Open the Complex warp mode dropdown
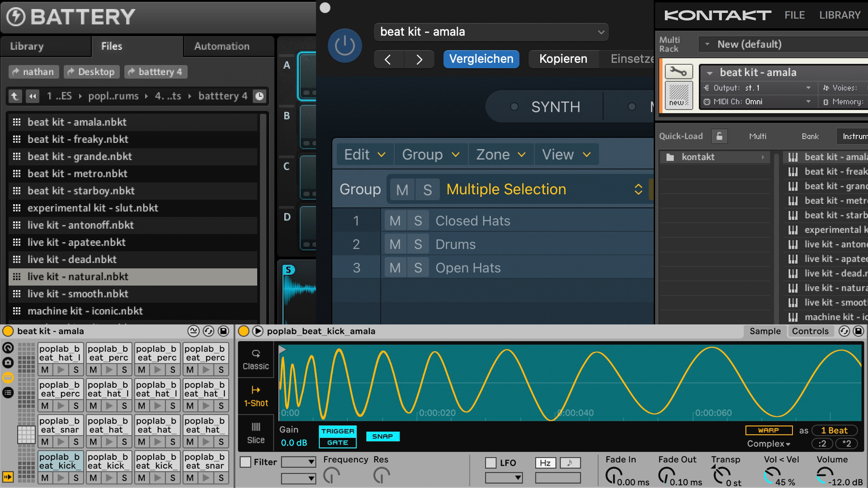The width and height of the screenshot is (868, 488). [769, 444]
